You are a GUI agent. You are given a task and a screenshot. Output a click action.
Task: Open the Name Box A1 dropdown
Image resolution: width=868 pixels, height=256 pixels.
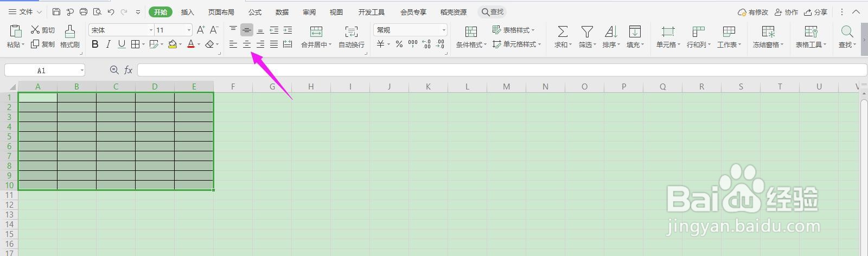pyautogui.click(x=82, y=70)
